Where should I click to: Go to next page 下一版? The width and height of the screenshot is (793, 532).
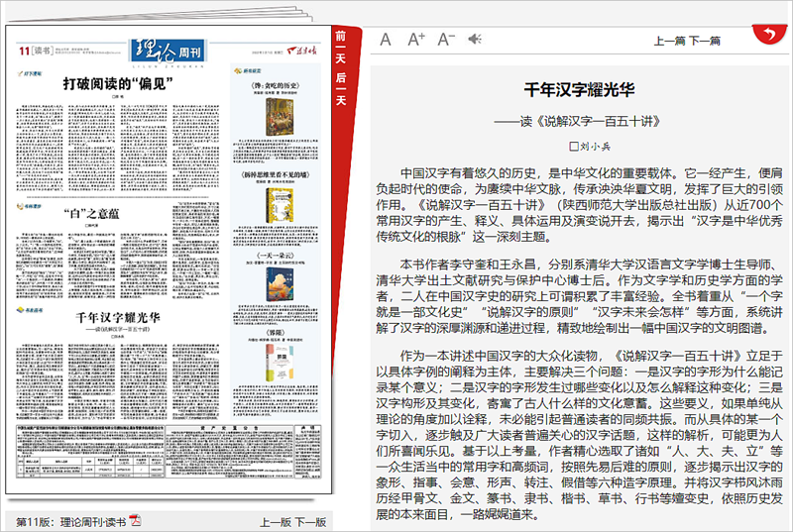click(310, 522)
